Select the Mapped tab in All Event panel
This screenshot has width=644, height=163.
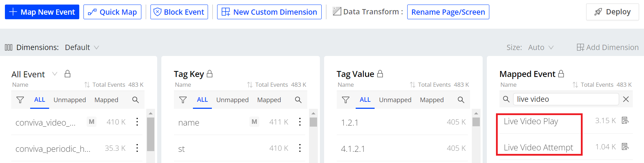(106, 100)
